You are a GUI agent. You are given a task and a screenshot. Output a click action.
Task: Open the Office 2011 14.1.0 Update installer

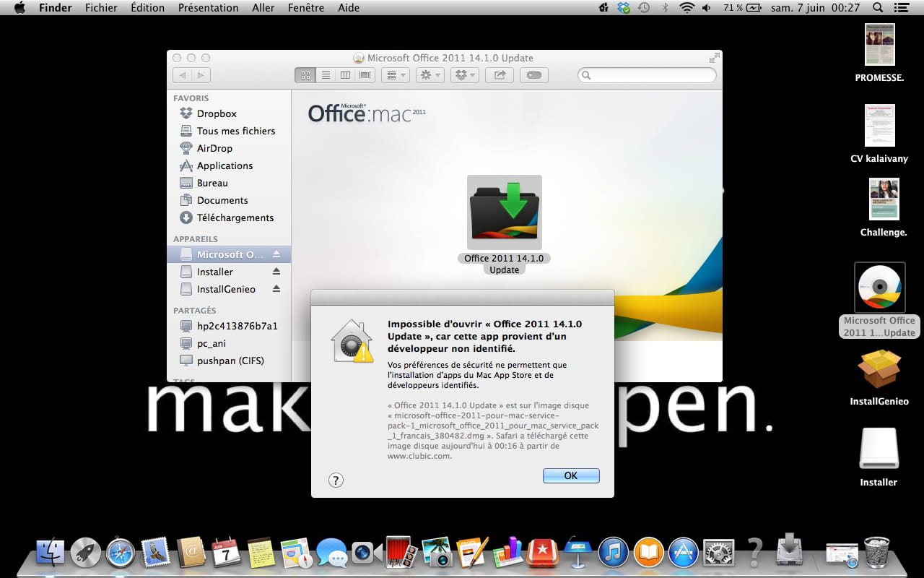[505, 212]
